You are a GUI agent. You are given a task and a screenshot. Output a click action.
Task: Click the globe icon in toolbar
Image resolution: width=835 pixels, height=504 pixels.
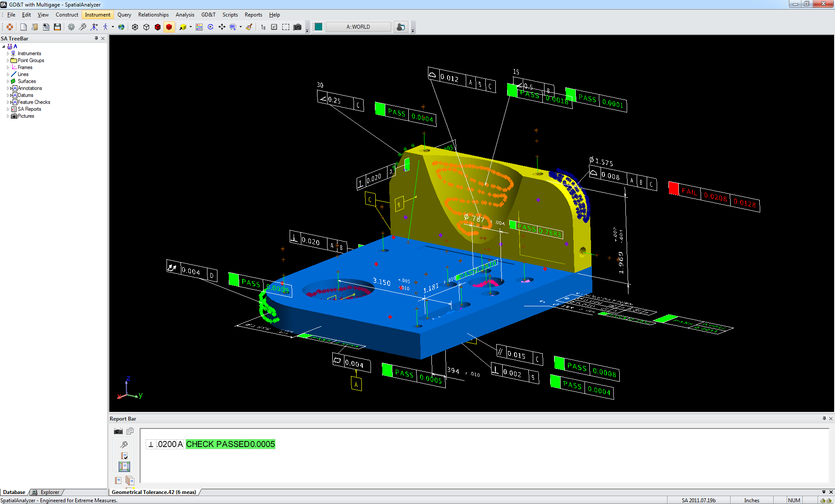pyautogui.click(x=121, y=27)
